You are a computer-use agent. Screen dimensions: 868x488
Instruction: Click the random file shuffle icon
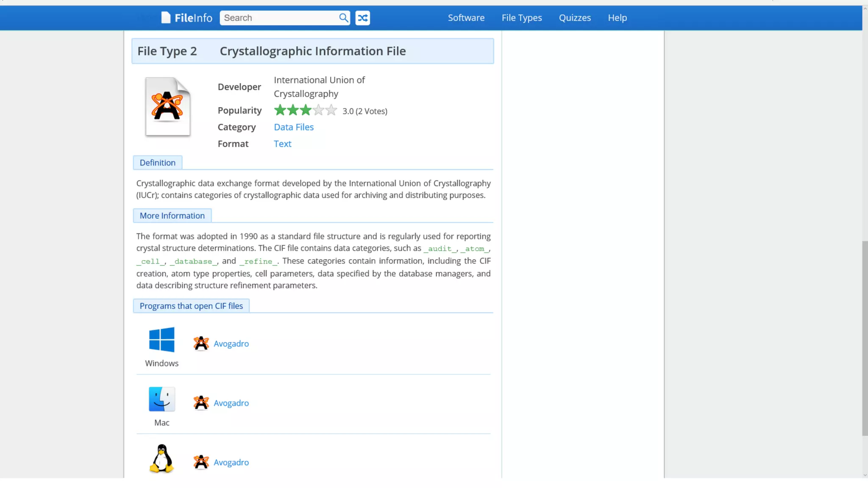(362, 18)
